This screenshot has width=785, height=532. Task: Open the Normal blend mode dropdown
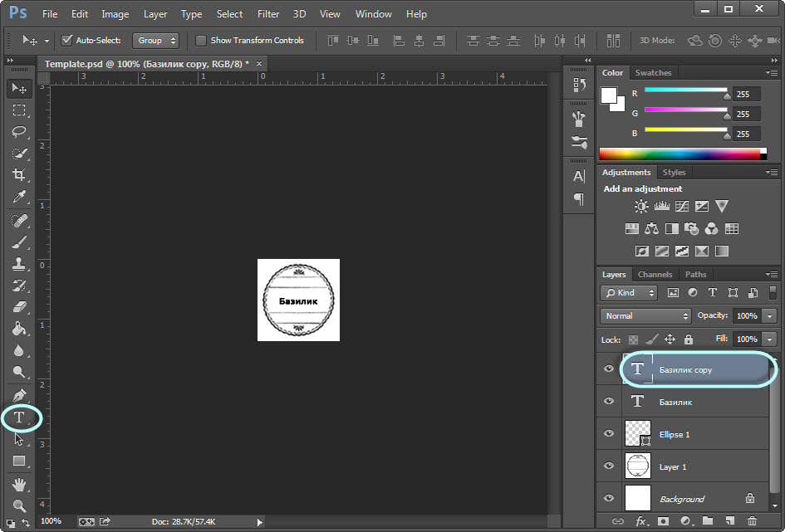click(645, 316)
